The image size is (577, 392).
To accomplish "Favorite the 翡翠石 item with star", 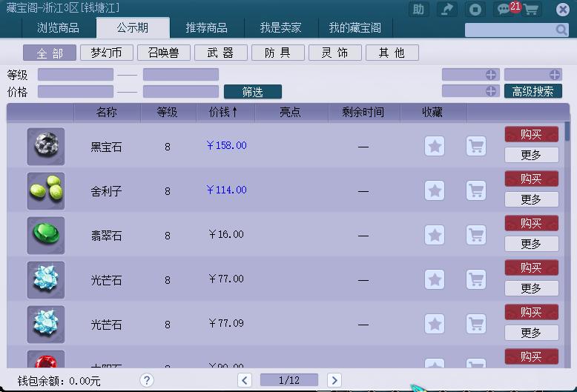I will point(435,236).
